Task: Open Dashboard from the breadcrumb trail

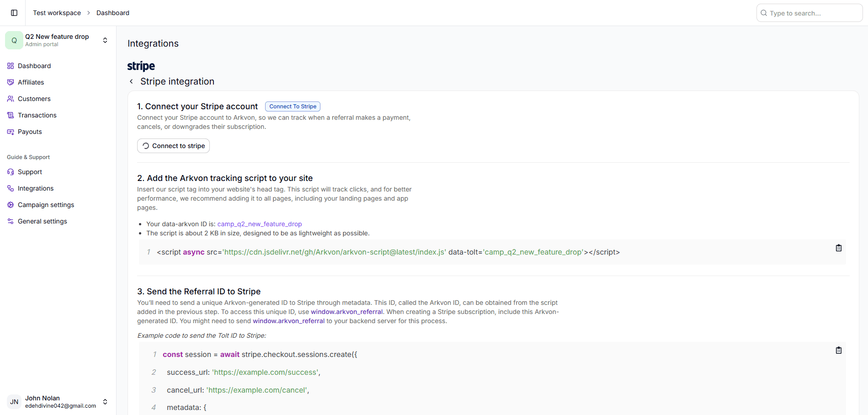Action: (x=112, y=13)
